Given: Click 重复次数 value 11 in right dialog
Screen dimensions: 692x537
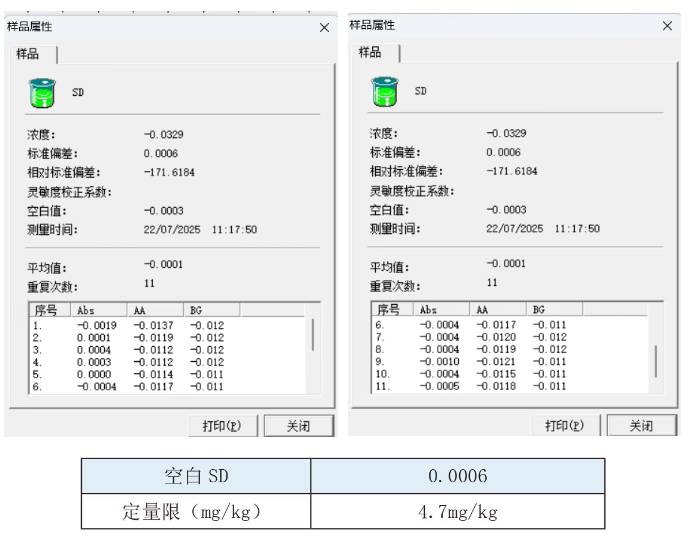Looking at the screenshot, I should click(492, 282).
